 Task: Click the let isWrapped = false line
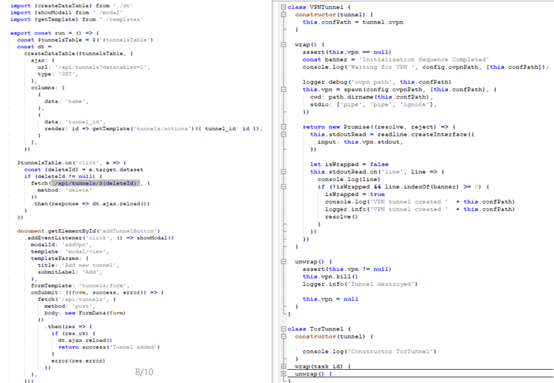point(349,164)
